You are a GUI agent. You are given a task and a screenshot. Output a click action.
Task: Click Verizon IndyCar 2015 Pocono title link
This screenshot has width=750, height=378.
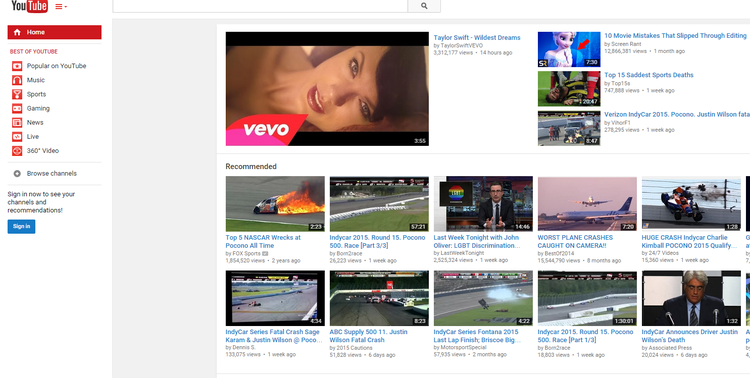coord(677,114)
